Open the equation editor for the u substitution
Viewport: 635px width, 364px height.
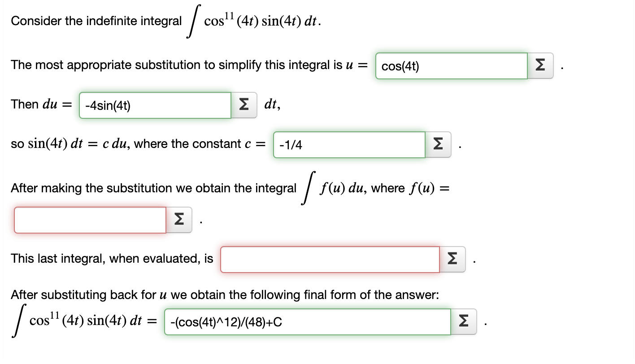540,65
